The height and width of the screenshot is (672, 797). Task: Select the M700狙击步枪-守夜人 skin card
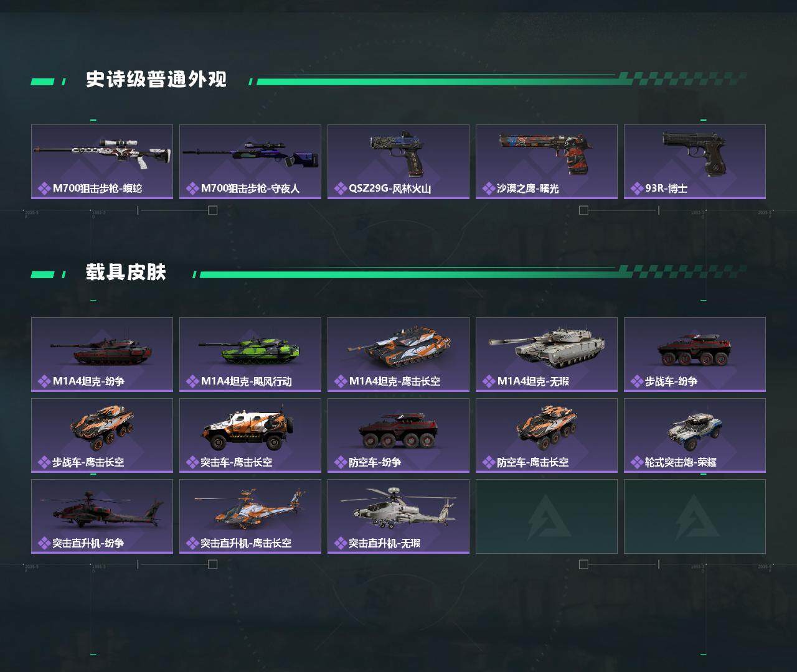coord(250,162)
